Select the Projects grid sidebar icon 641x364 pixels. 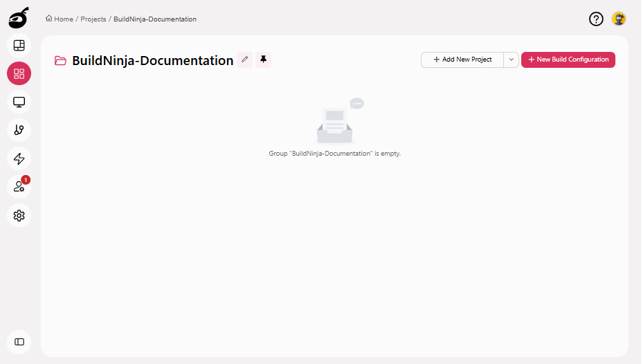pos(19,73)
